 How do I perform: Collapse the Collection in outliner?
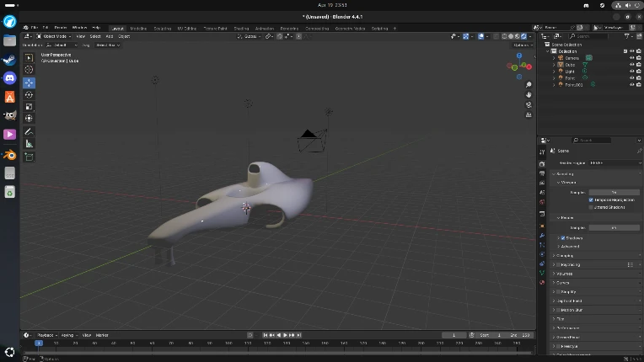click(x=547, y=51)
